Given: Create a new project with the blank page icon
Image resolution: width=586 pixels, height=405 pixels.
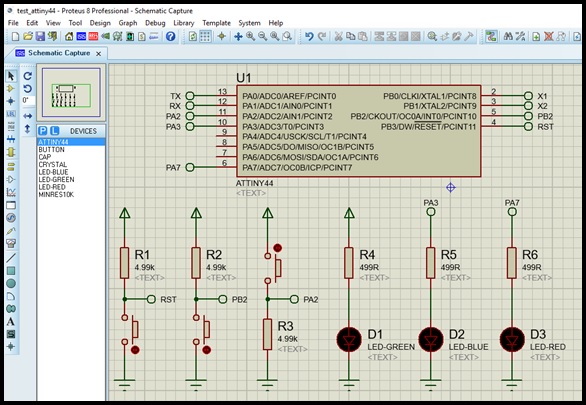Looking at the screenshot, I should (15, 36).
